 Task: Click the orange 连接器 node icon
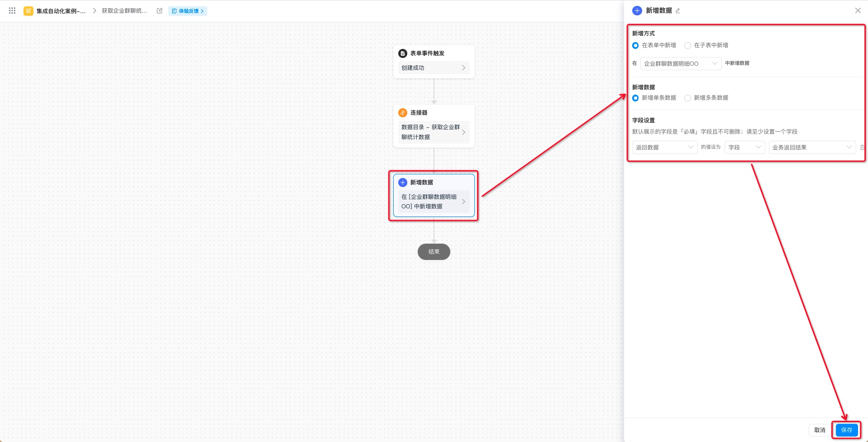(403, 113)
